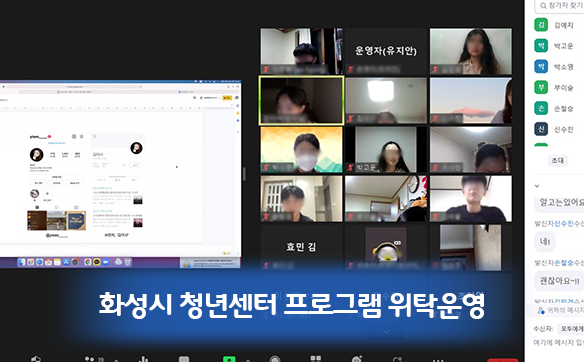Click the red End meeting button
Viewport: 584px width, 362px height.
pyautogui.click(x=502, y=360)
